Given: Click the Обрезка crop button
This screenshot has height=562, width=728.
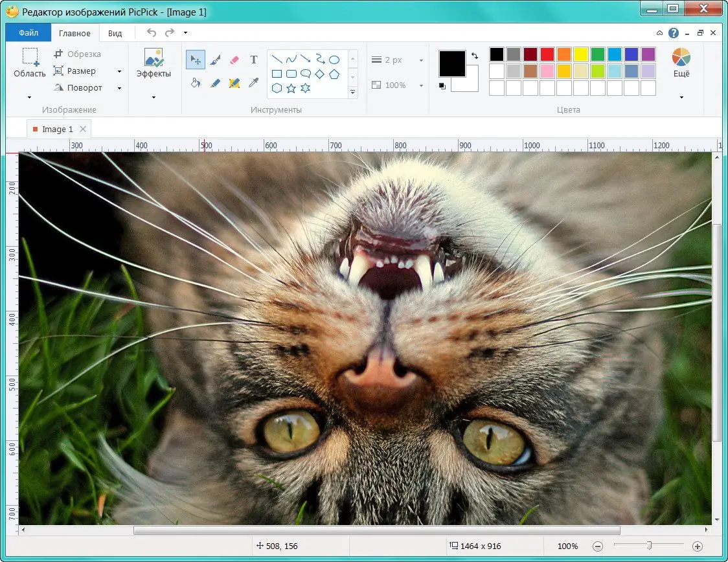Looking at the screenshot, I should (x=77, y=54).
